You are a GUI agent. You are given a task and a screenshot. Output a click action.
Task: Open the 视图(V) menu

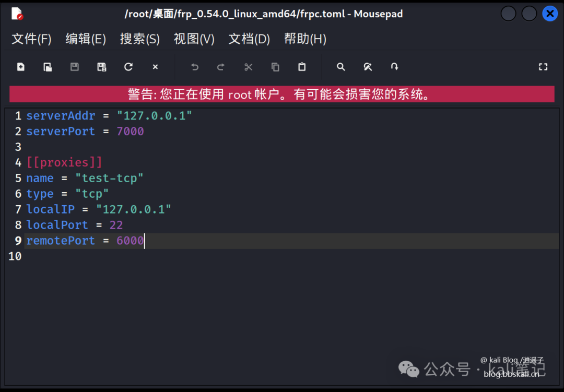click(x=194, y=39)
